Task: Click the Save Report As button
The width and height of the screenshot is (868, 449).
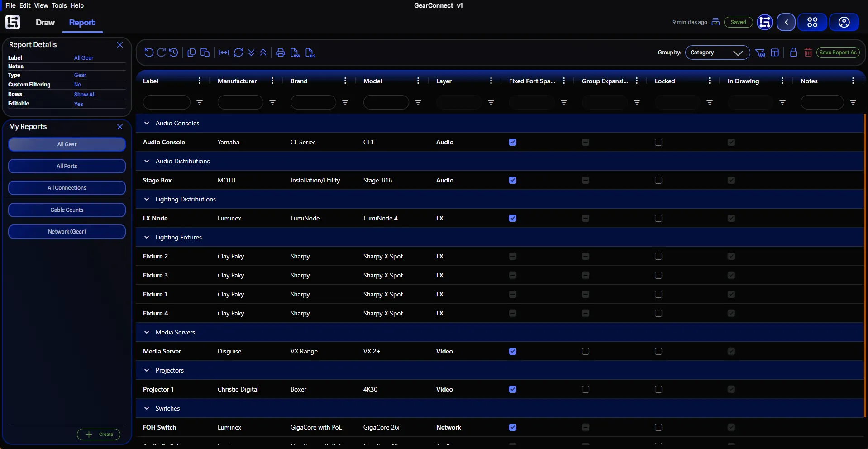Action: (x=839, y=53)
